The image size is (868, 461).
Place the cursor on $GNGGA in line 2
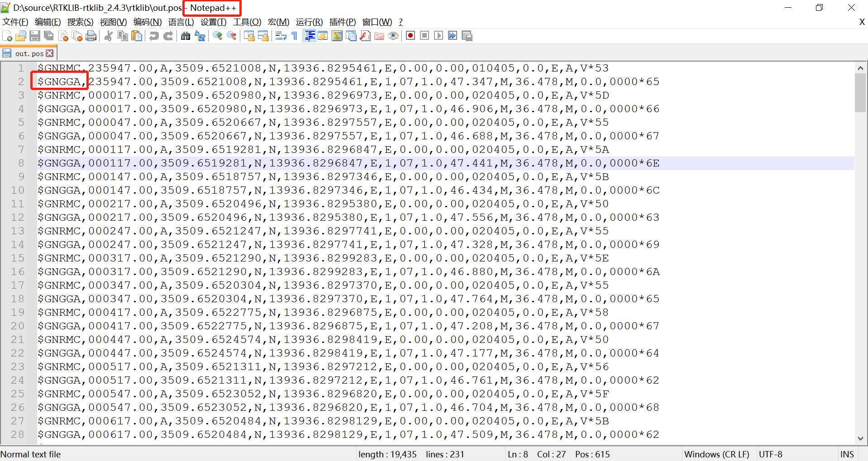tap(59, 81)
